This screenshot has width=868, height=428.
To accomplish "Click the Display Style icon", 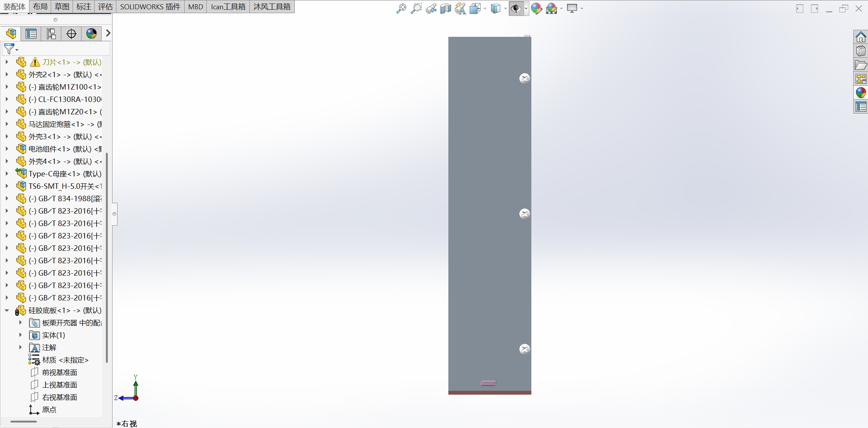I will [x=495, y=8].
